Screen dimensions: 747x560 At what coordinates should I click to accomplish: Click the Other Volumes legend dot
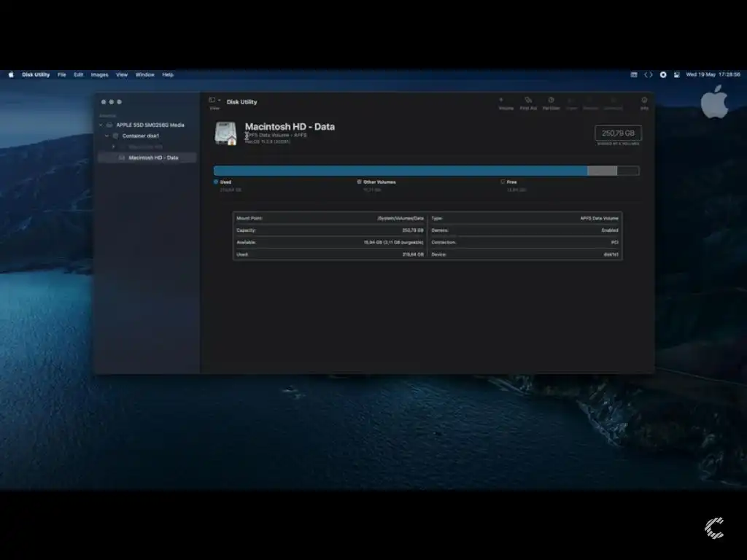point(359,182)
